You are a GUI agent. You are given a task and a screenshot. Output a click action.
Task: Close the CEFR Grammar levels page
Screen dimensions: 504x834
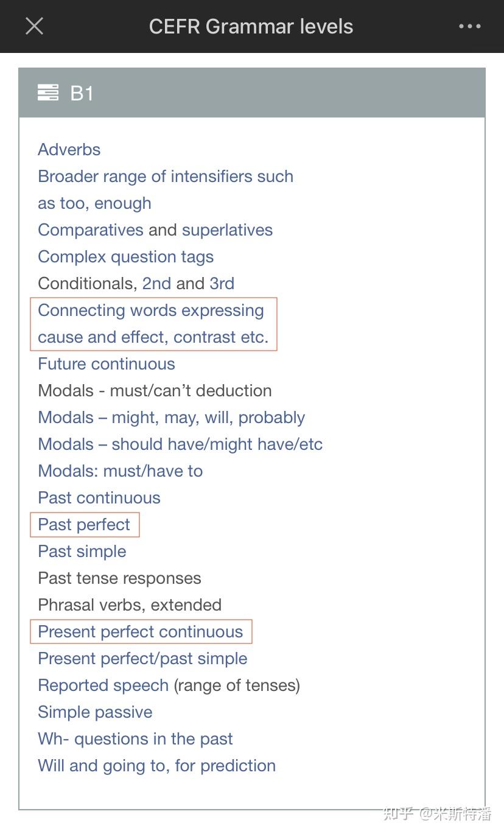34,26
